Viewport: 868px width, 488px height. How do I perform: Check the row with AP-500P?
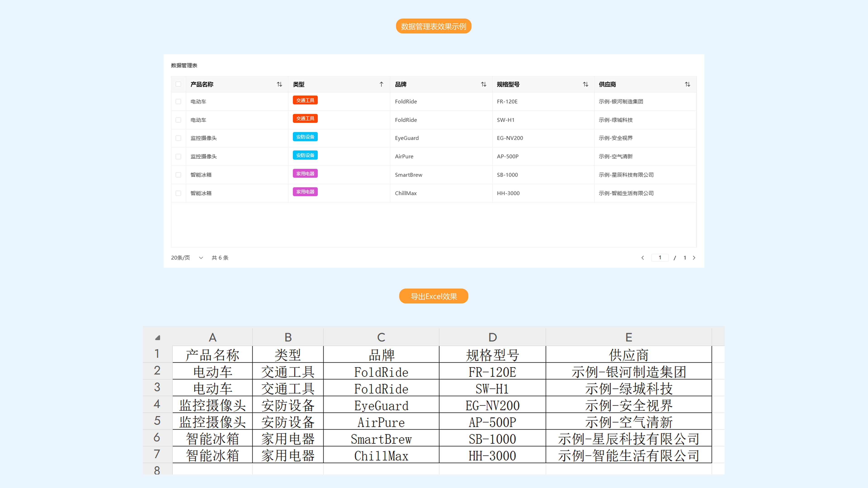click(178, 156)
